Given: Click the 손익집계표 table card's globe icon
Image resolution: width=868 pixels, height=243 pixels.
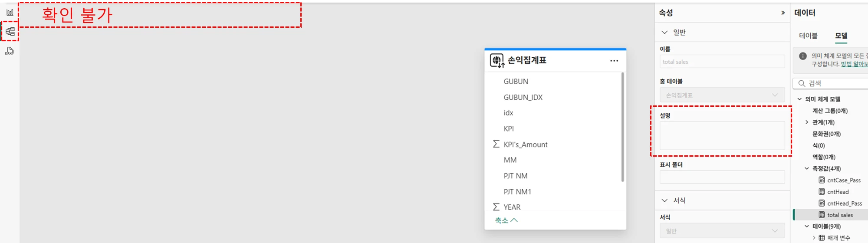Looking at the screenshot, I should [x=497, y=61].
